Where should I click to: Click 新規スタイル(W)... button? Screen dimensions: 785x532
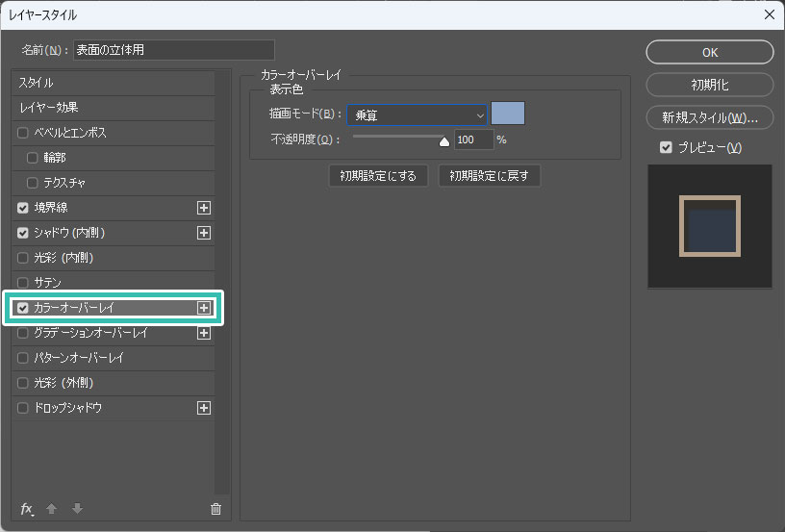(709, 117)
